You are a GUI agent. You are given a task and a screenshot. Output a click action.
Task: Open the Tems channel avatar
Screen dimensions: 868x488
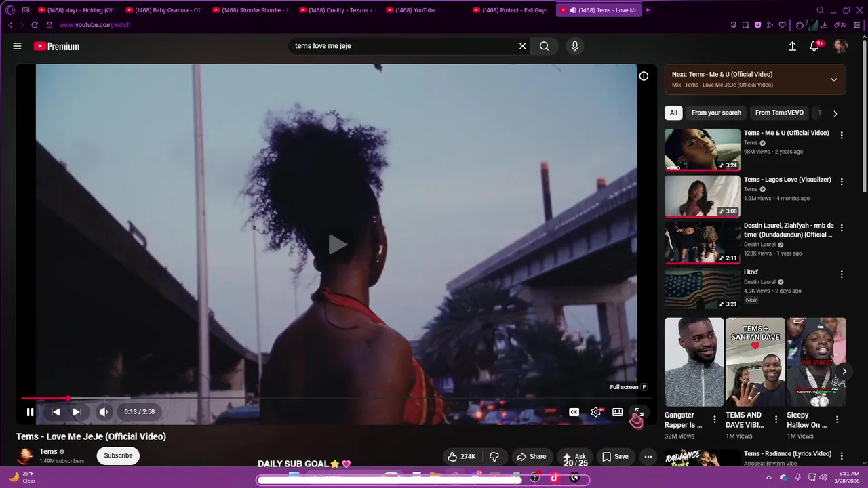pos(26,455)
